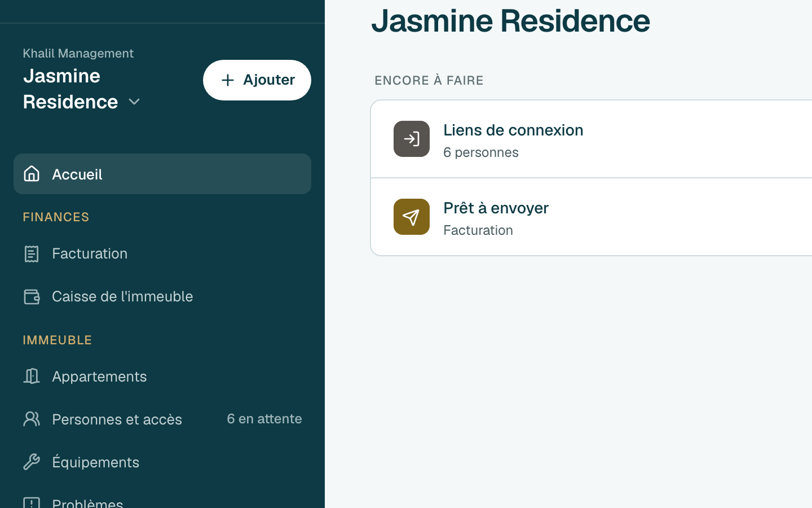Open Facturation in the sidebar
Screen dimensions: 812x508
(162, 254)
